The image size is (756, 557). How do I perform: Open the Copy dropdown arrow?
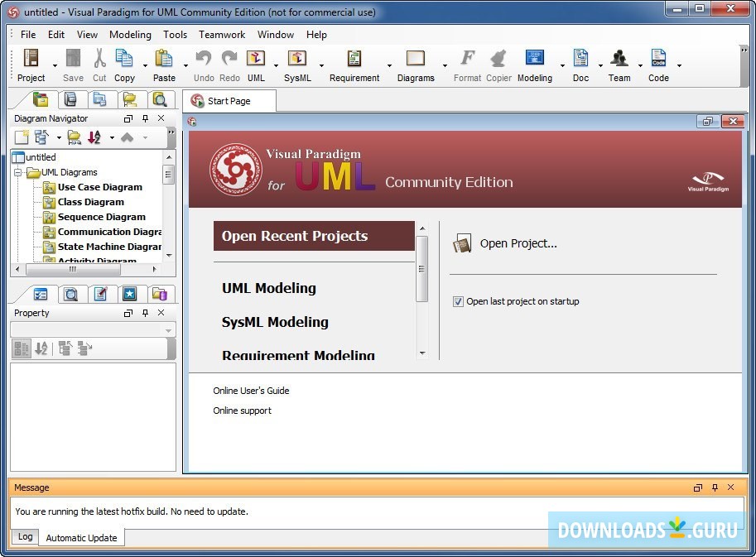tap(145, 65)
